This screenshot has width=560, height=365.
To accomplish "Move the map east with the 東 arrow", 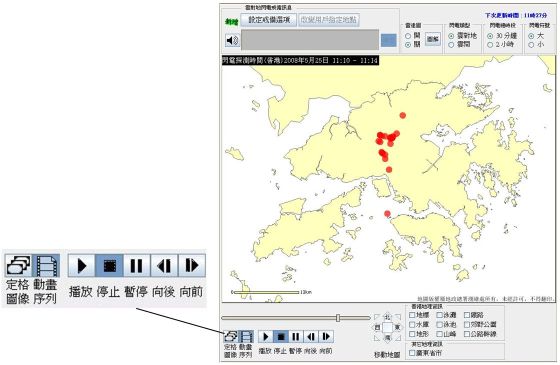I will click(397, 327).
